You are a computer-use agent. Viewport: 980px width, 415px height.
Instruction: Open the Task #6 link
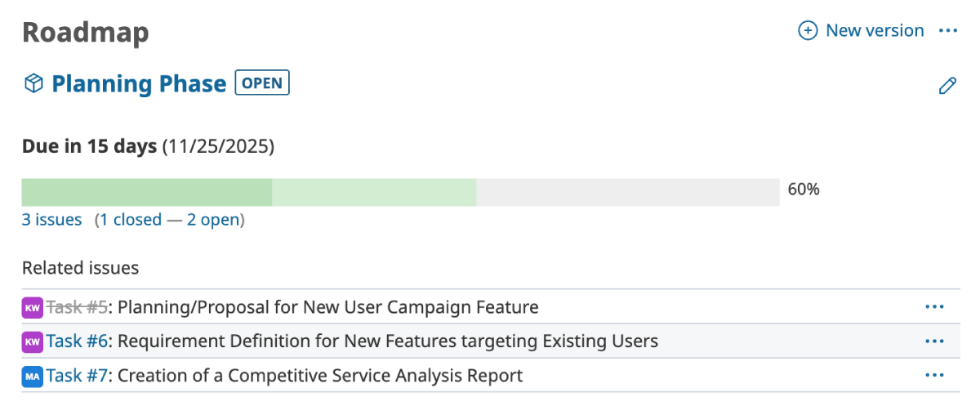click(77, 341)
